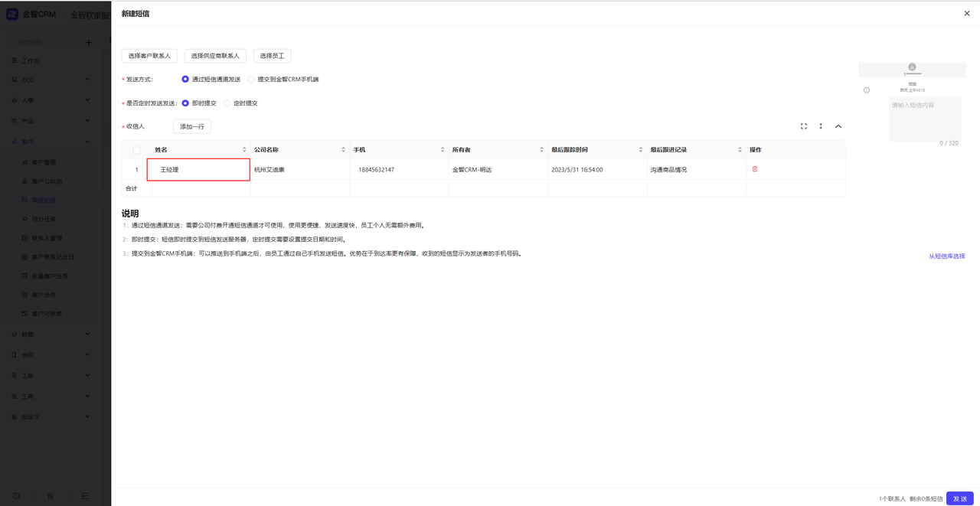The width and height of the screenshot is (980, 506).
Task: Click the 工作台 sidebar icon
Action: (15, 60)
